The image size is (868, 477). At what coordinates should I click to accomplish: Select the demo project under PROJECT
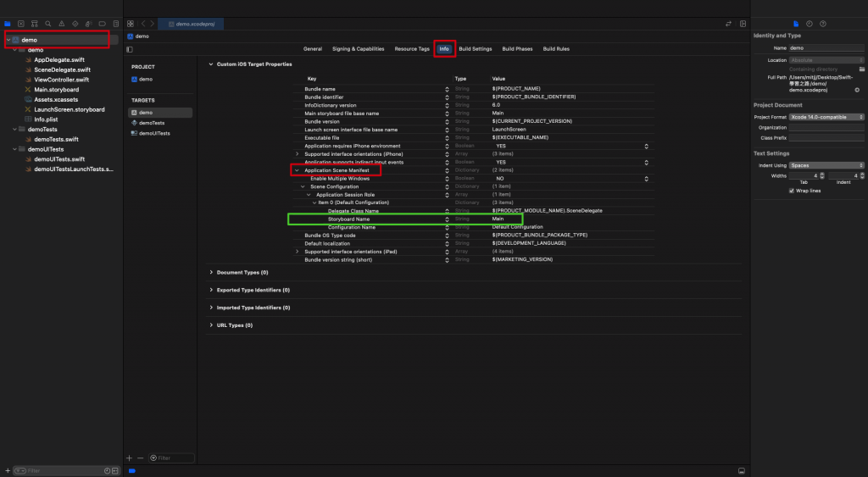point(146,79)
